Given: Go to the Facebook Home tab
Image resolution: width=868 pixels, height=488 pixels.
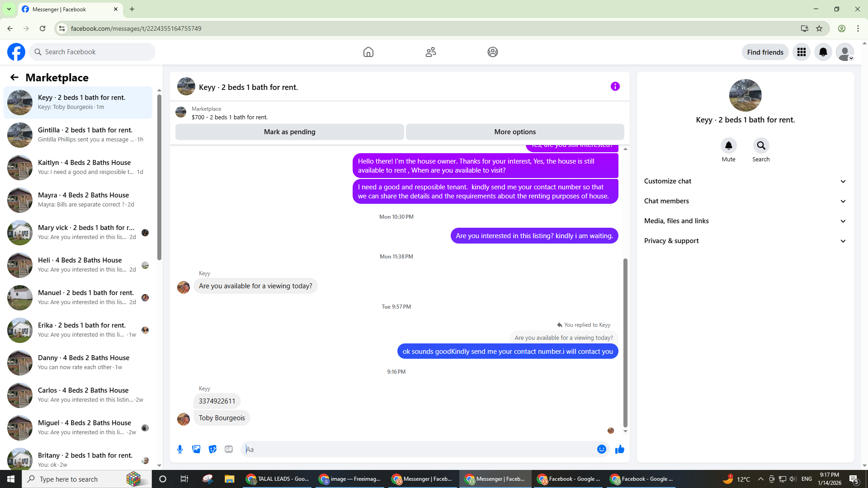Looking at the screenshot, I should point(368,52).
